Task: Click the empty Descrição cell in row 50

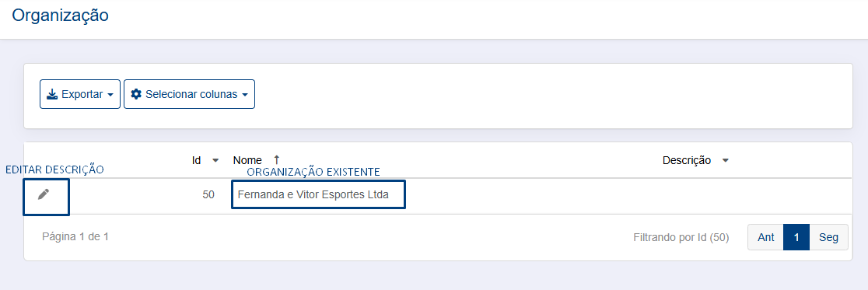Action: pos(753,195)
